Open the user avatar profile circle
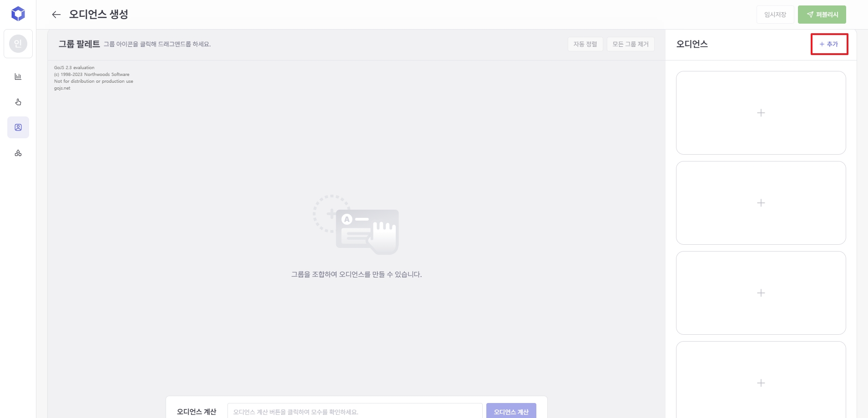Image resolution: width=868 pixels, height=418 pixels. point(18,44)
